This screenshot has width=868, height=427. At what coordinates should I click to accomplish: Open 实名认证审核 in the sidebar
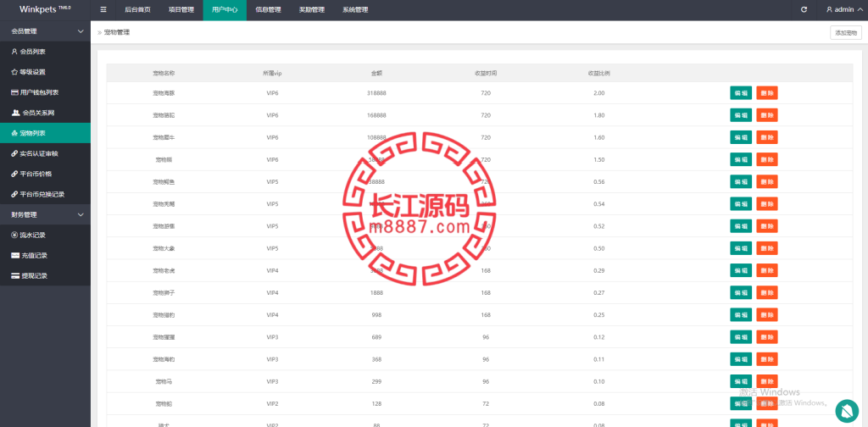pos(46,153)
